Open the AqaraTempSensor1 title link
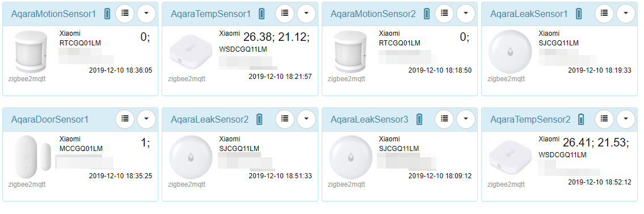The height and width of the screenshot is (214, 644). click(x=211, y=14)
